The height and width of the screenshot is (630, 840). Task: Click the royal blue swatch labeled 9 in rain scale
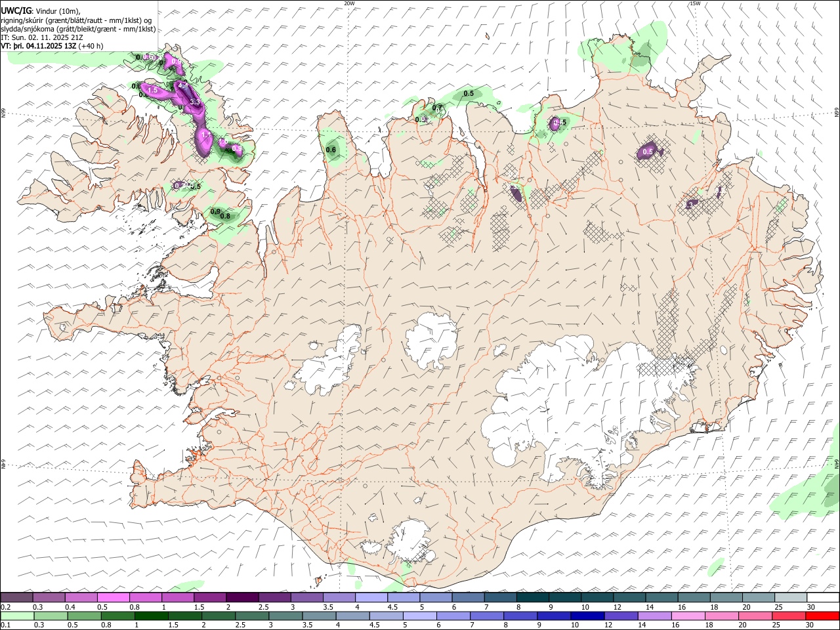click(x=554, y=616)
